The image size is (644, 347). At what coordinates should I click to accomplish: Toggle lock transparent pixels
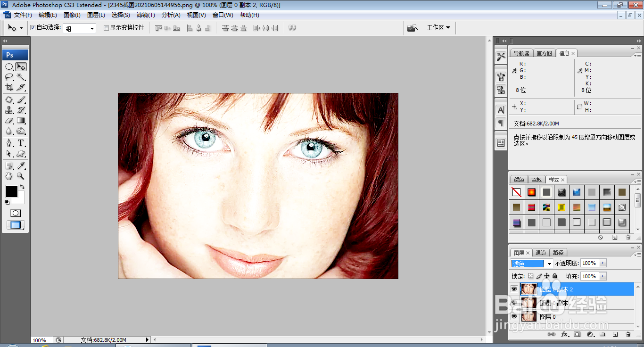530,276
